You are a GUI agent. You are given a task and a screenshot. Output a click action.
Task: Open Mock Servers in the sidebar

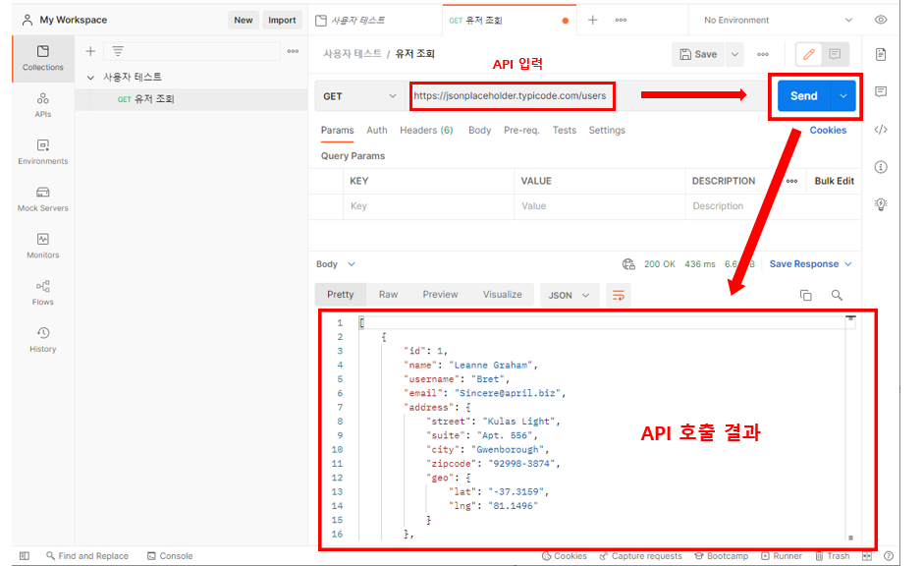(x=43, y=198)
